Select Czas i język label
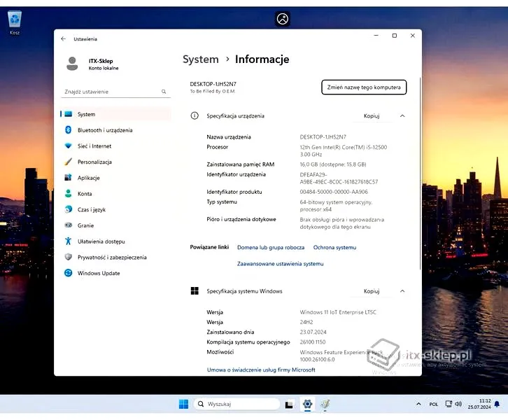This screenshot has height=420, width=508. (x=92, y=210)
